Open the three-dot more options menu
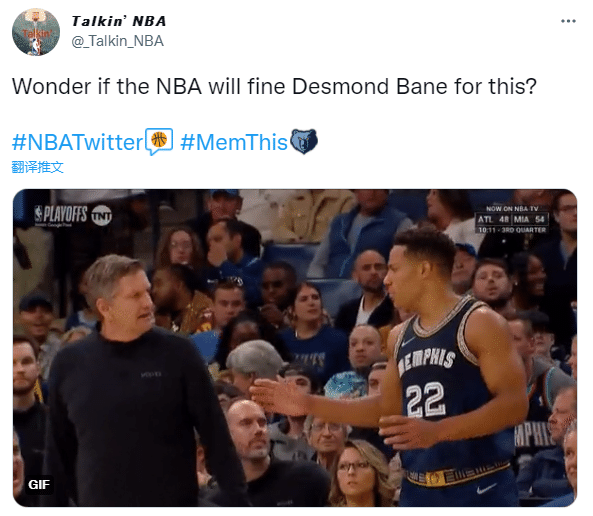The image size is (593, 516). click(x=568, y=21)
